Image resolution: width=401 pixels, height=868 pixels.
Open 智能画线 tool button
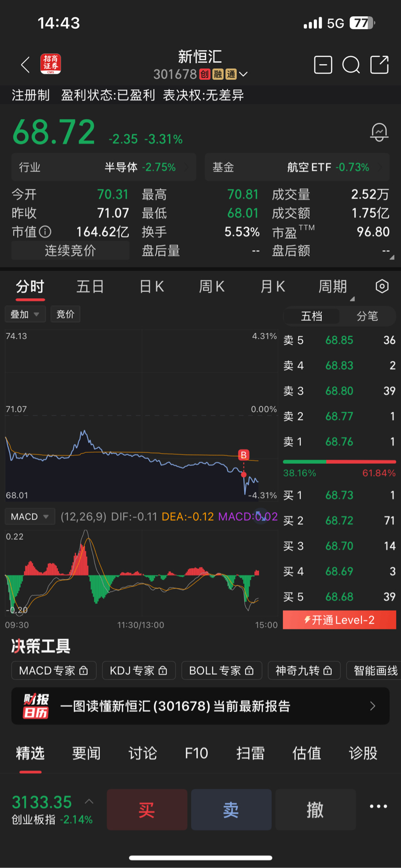pos(374,671)
